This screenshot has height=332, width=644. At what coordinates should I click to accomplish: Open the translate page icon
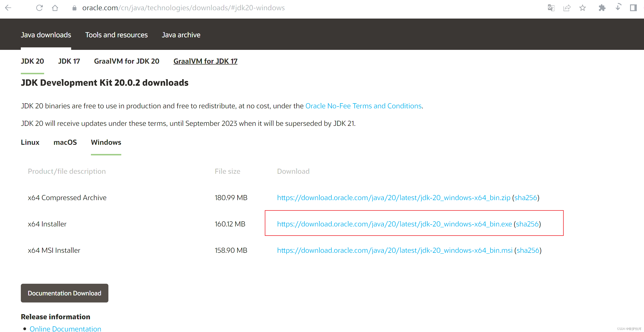pyautogui.click(x=551, y=8)
